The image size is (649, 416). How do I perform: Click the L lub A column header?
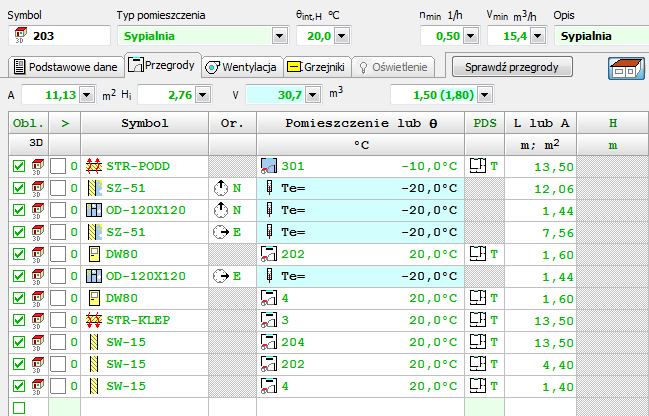541,123
